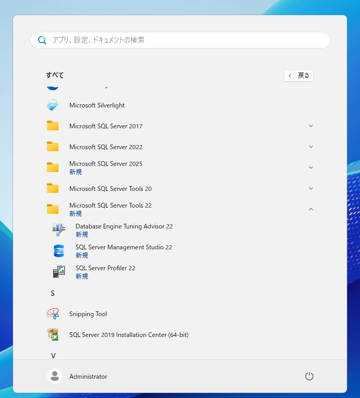Click the Microsoft SQL Server 2025 folder icon
The image size is (360, 398).
coord(52,168)
